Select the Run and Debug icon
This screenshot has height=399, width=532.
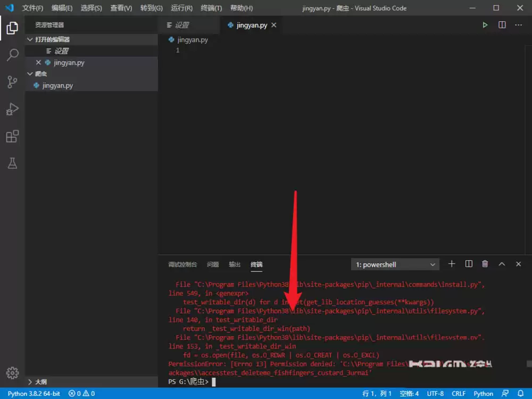[x=12, y=109]
